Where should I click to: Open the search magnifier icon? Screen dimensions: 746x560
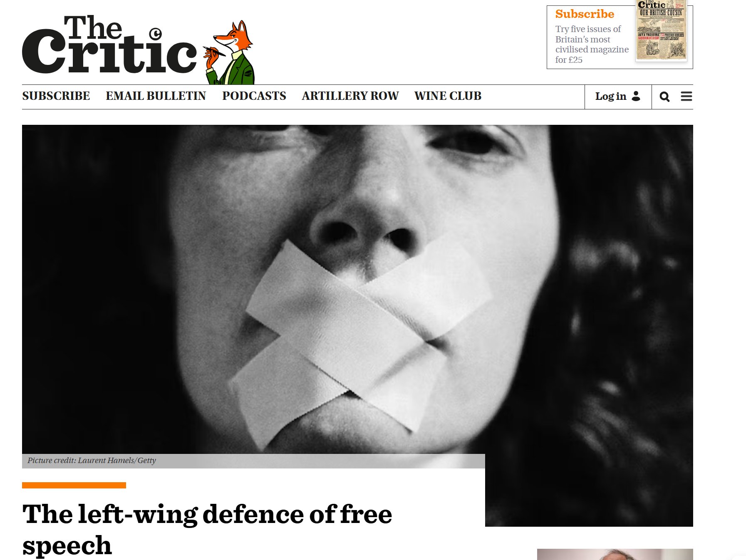664,97
